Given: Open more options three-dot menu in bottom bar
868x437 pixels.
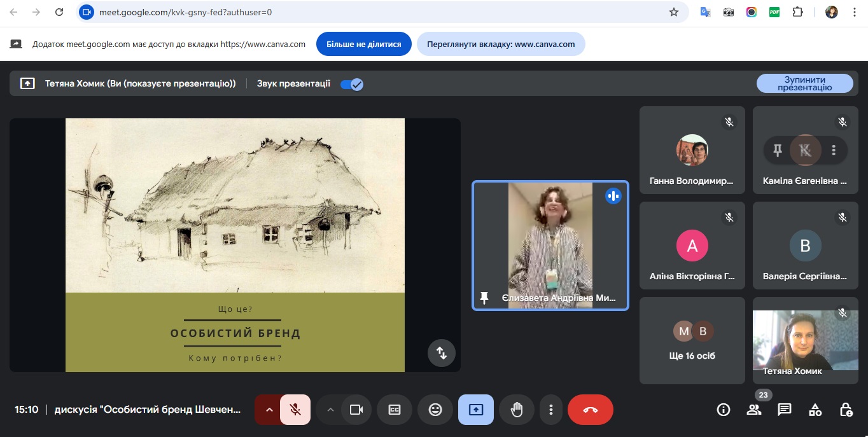Looking at the screenshot, I should tap(551, 410).
